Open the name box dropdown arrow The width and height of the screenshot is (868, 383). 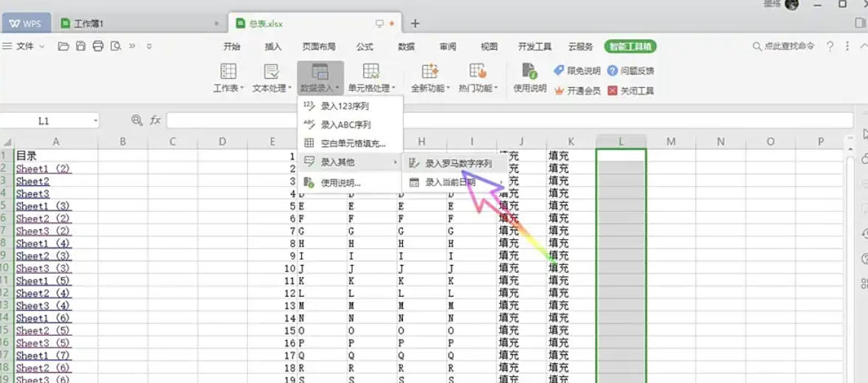[x=96, y=120]
